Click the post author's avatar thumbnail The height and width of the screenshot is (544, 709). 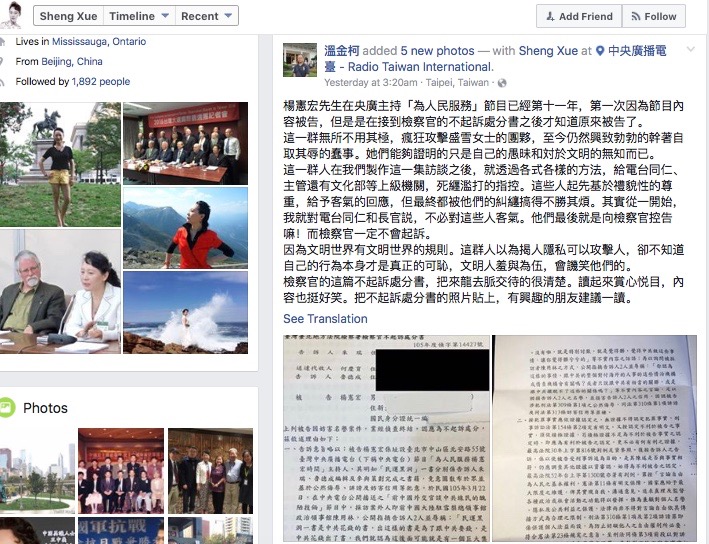[x=300, y=60]
